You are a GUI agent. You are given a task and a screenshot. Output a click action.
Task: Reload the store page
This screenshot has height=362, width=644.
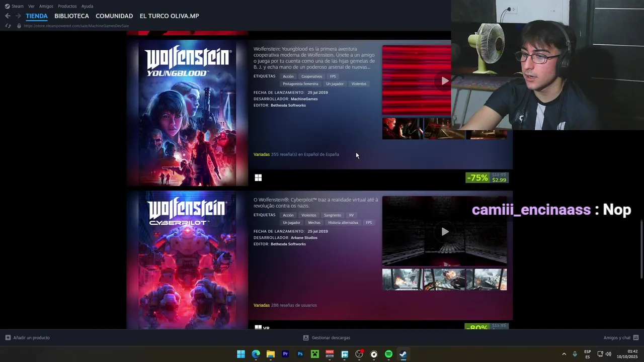coord(8,26)
